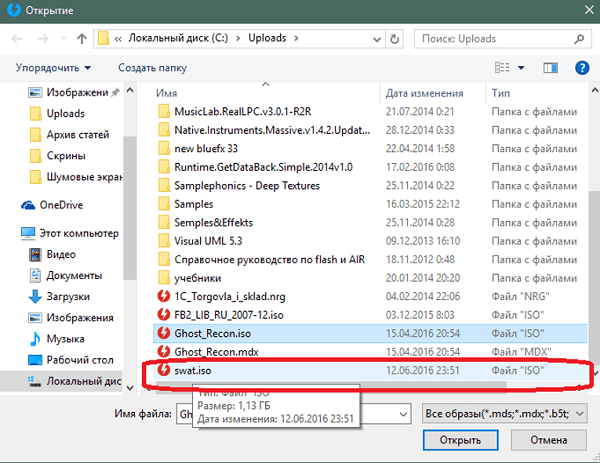Click the search Uploads field
Screen dimensions: 600x463
501,39
